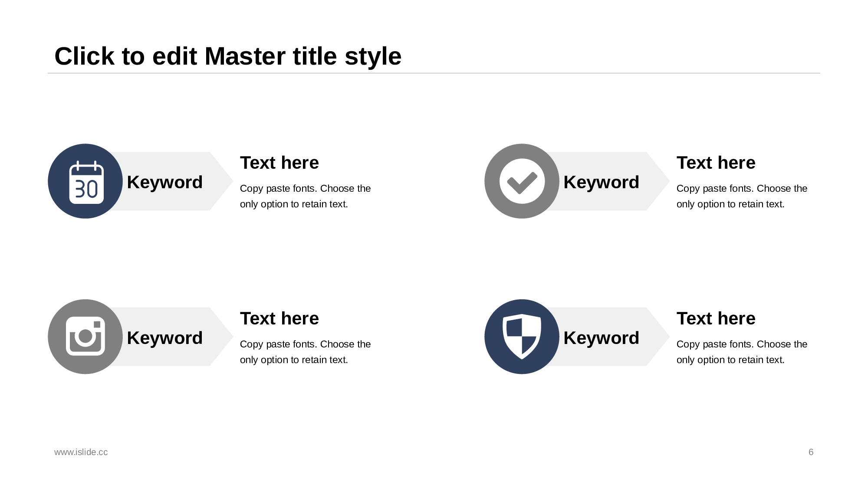The height and width of the screenshot is (488, 868).
Task: Select the Keyword label beside the calendar icon
Action: coord(164,182)
